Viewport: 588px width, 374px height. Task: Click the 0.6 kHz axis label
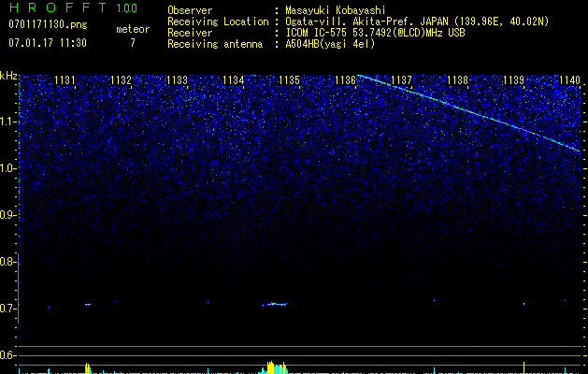coord(7,355)
